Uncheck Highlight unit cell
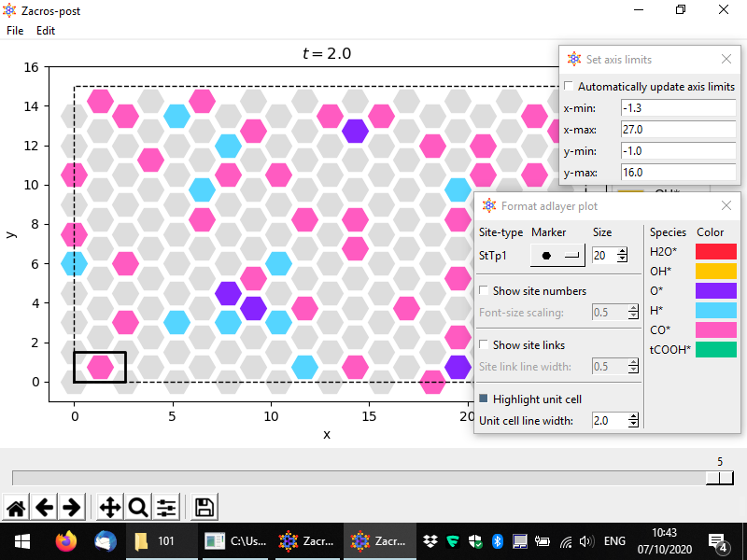747x560 pixels. [484, 399]
